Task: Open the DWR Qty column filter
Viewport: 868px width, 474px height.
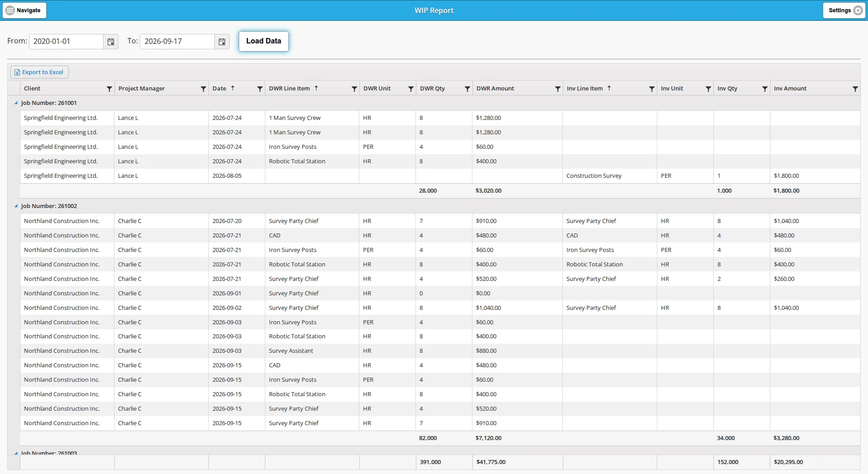Action: pyautogui.click(x=467, y=89)
